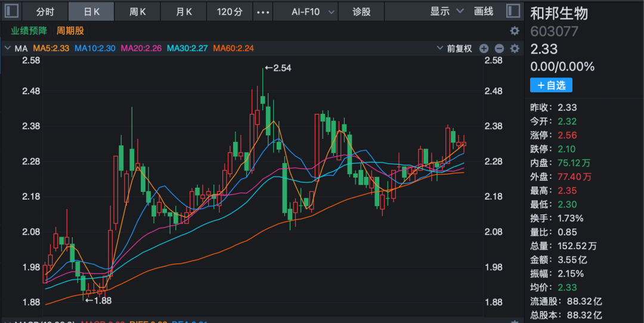Image resolution: width=644 pixels, height=323 pixels.
Task: Expand the 前复权 adjustment dropdown
Action: [x=455, y=49]
